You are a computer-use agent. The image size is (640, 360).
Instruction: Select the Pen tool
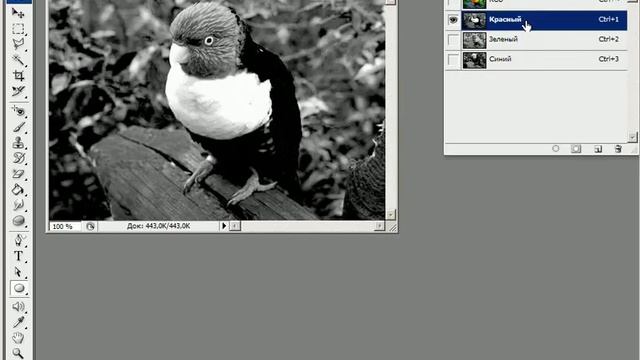tap(18, 240)
